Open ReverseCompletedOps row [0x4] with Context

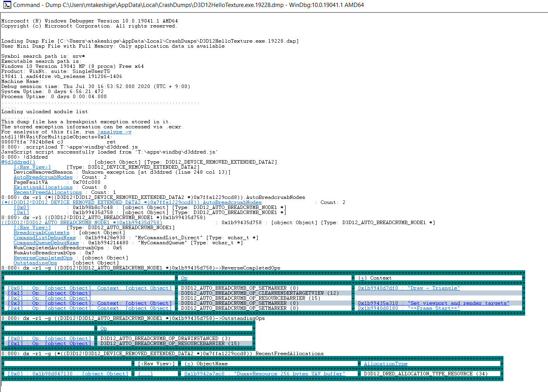click(x=90, y=308)
